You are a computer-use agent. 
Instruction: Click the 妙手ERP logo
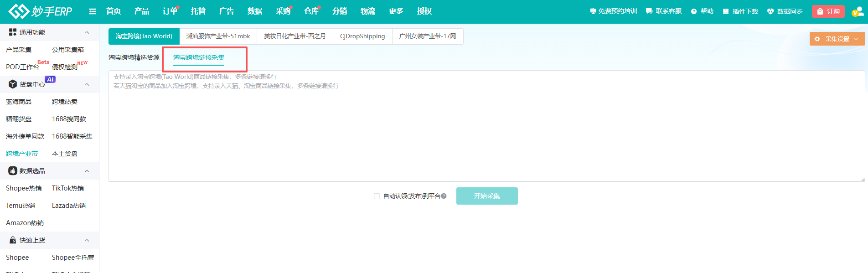pos(40,11)
